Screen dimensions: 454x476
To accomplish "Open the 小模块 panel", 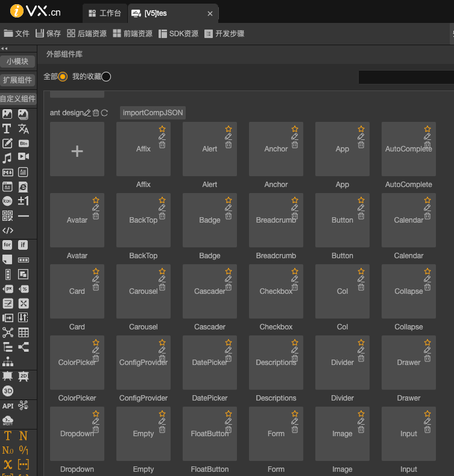I will [17, 62].
